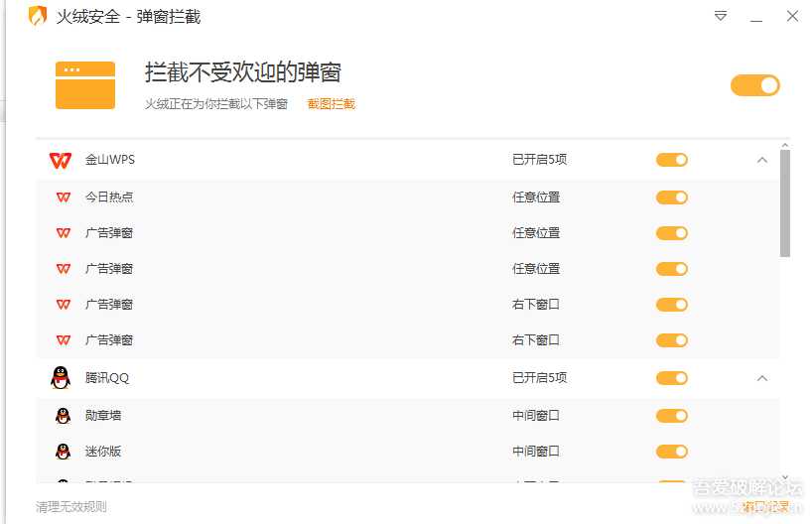
Task: Click 中间窗口 in the 勋章墙 row
Action: 536,415
